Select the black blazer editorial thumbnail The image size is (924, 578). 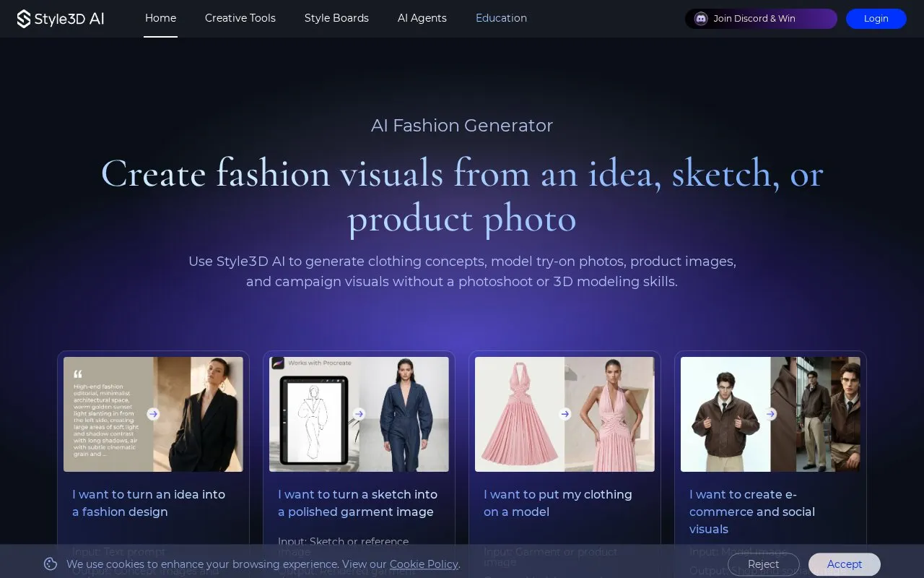pos(153,414)
